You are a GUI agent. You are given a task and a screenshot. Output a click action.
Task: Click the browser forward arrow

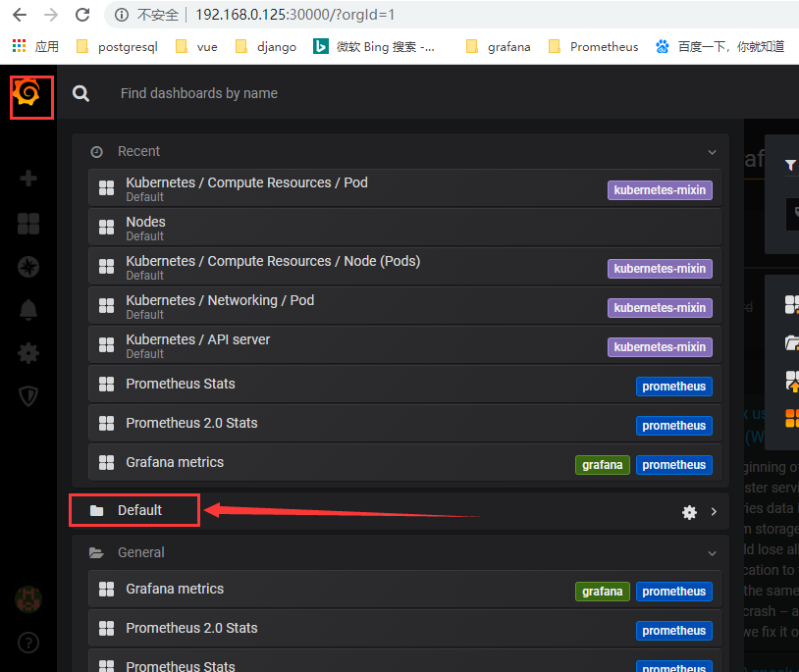[51, 15]
